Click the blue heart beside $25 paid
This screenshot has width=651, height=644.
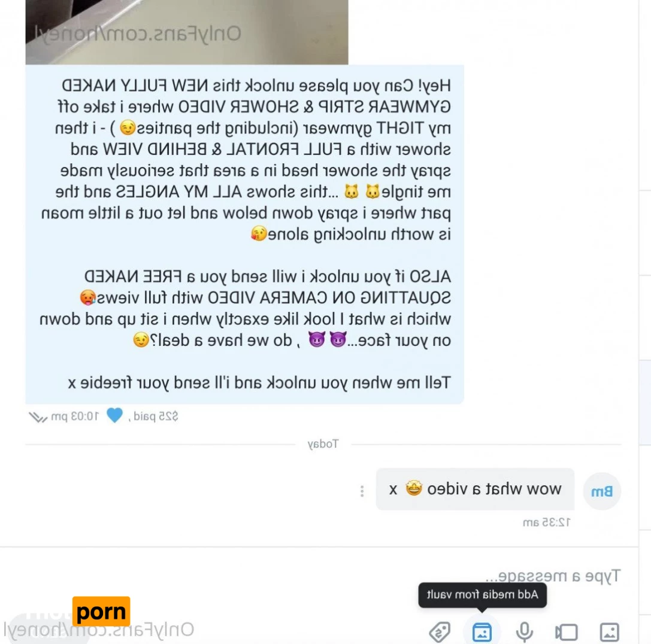click(x=114, y=415)
